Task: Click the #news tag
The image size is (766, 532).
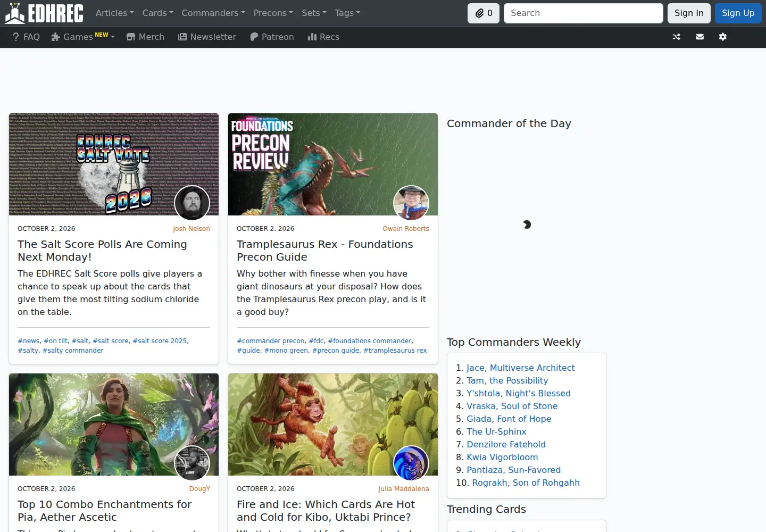Action: pyautogui.click(x=29, y=341)
